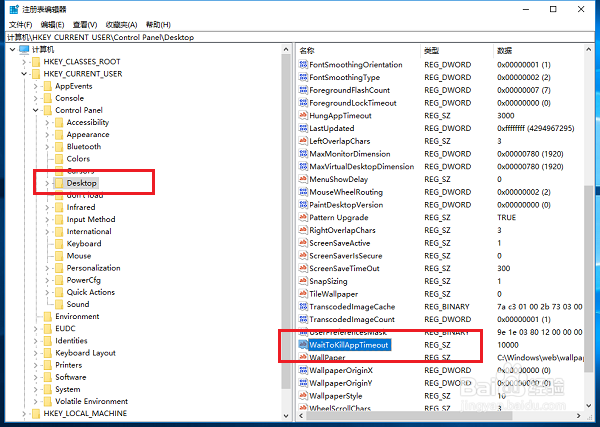Viewport: 600px width, 427px height.
Task: Click the Colors folder icon
Action: click(59, 158)
